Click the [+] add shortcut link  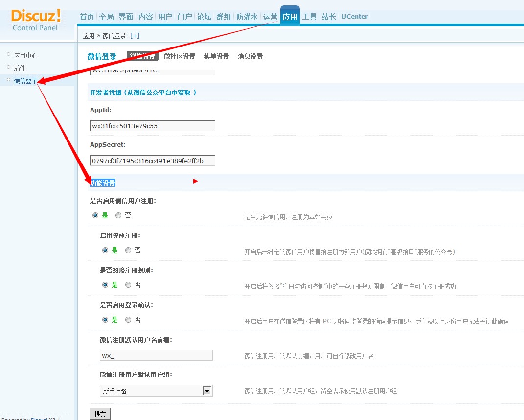(135, 36)
